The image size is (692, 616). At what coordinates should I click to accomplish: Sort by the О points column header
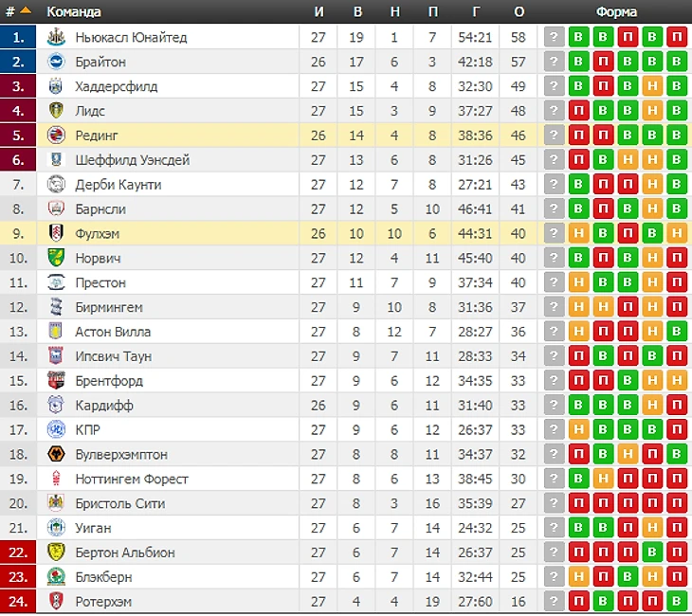[x=519, y=11]
